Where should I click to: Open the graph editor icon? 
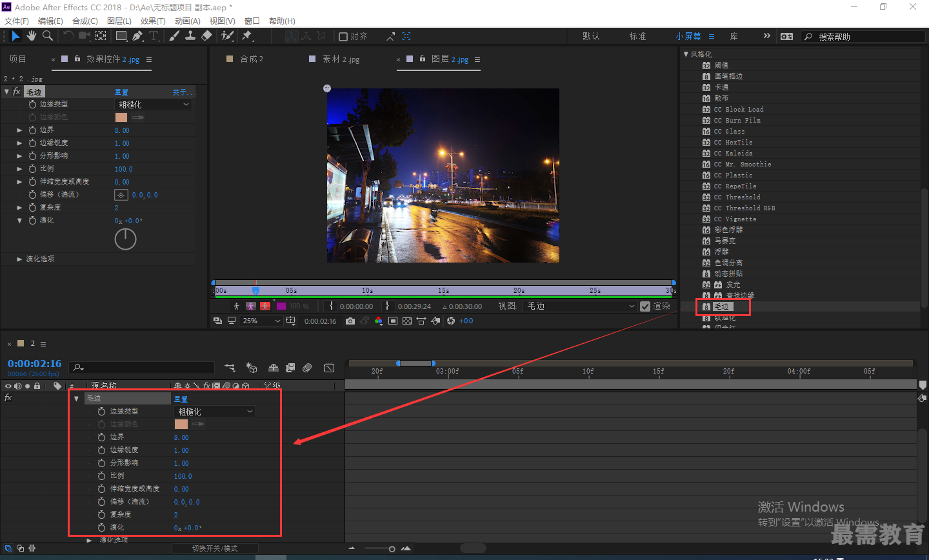[x=329, y=368]
